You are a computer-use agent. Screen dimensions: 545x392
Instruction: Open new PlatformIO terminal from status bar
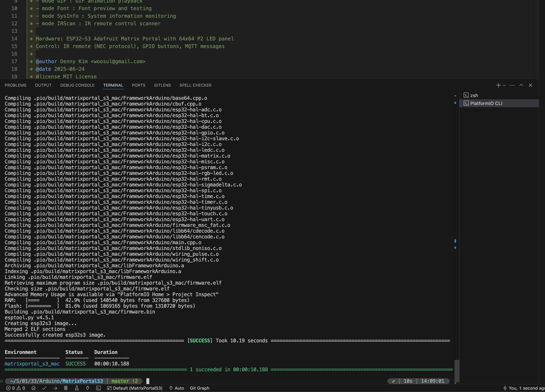tap(98, 388)
